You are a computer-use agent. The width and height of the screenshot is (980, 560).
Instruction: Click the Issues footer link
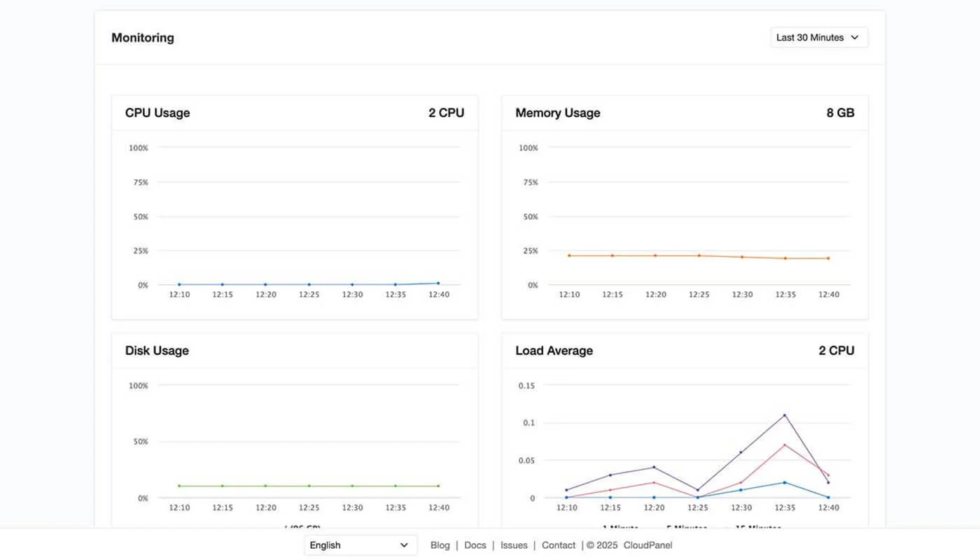pos(514,545)
